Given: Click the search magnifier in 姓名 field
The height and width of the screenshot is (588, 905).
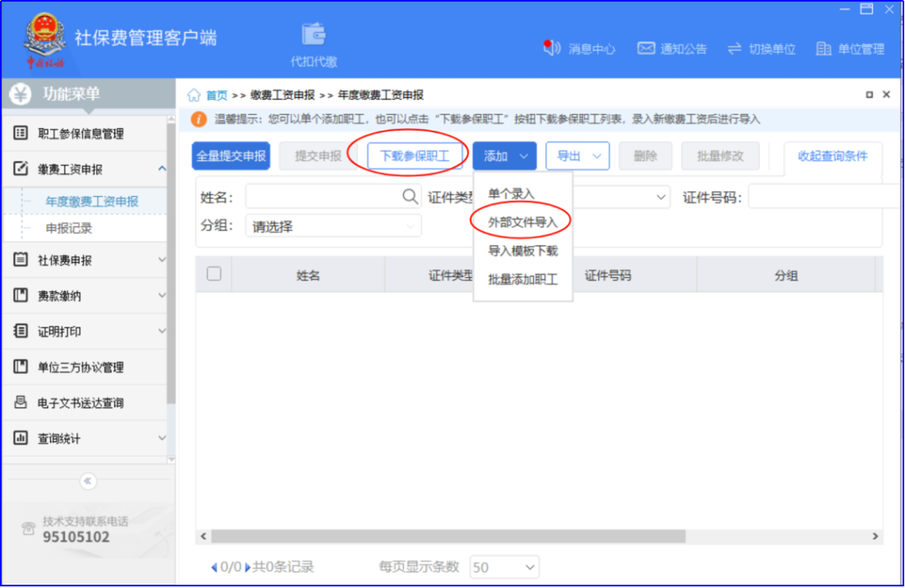Looking at the screenshot, I should click(x=410, y=197).
